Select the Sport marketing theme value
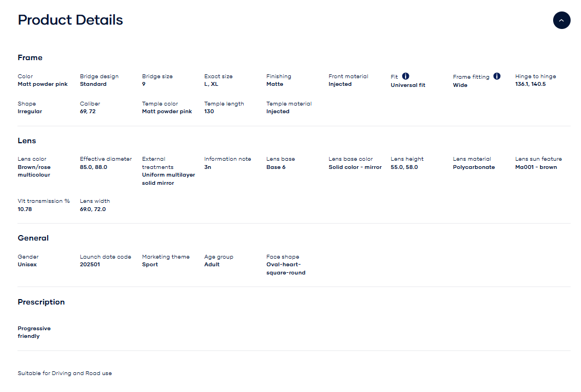 click(x=150, y=265)
